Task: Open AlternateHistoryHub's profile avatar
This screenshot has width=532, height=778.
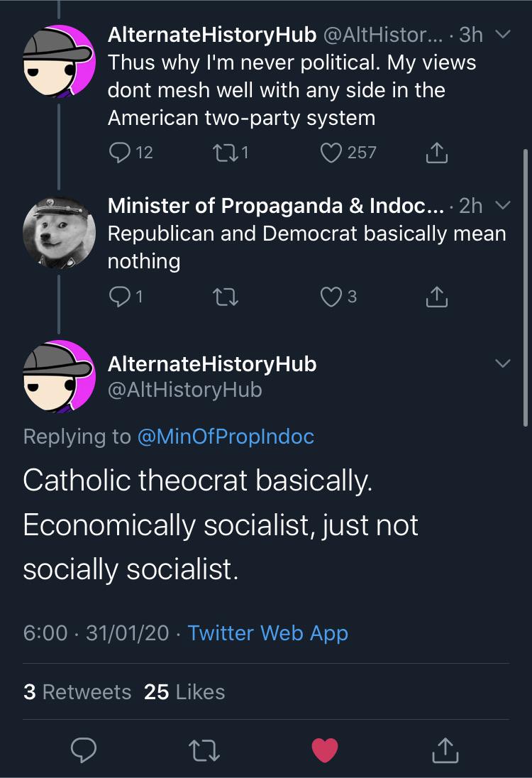Action: 57,375
